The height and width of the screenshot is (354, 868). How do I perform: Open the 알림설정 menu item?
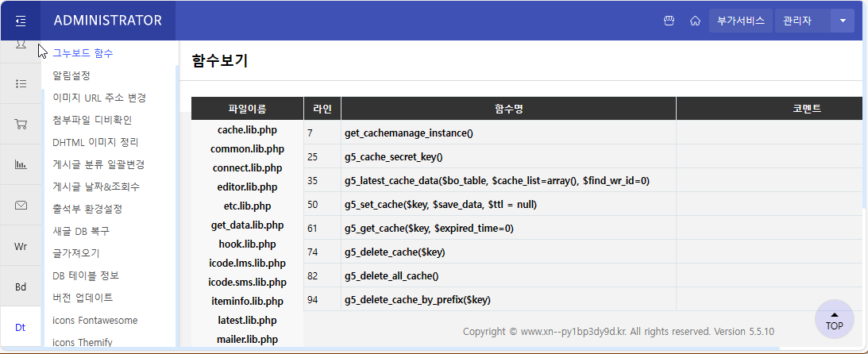click(71, 75)
